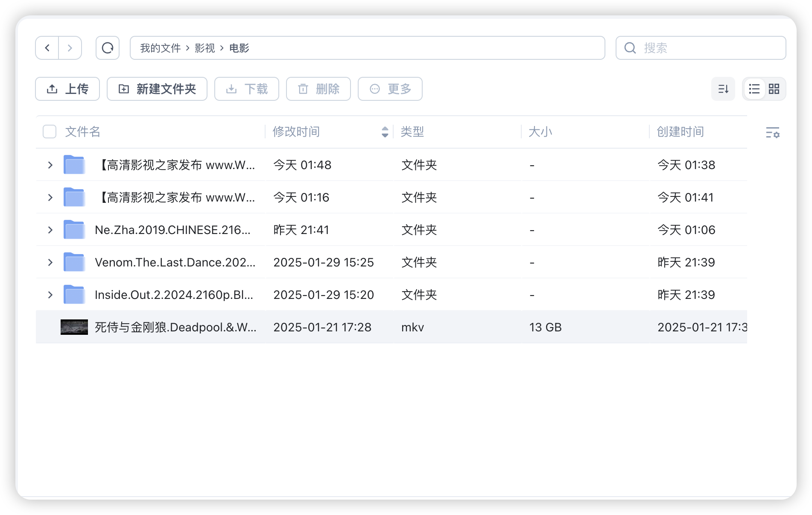The width and height of the screenshot is (812, 515).
Task: Switch to grid view
Action: tap(774, 89)
